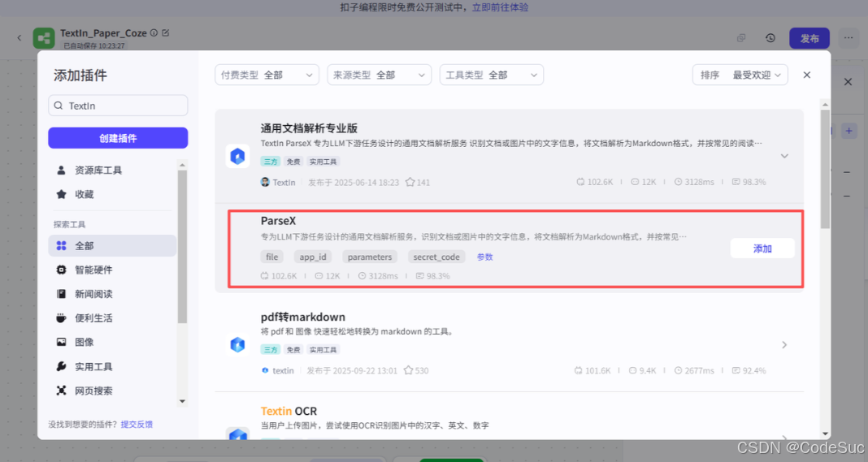Click the secret_code parameter tag
Image resolution: width=868 pixels, height=462 pixels.
436,257
